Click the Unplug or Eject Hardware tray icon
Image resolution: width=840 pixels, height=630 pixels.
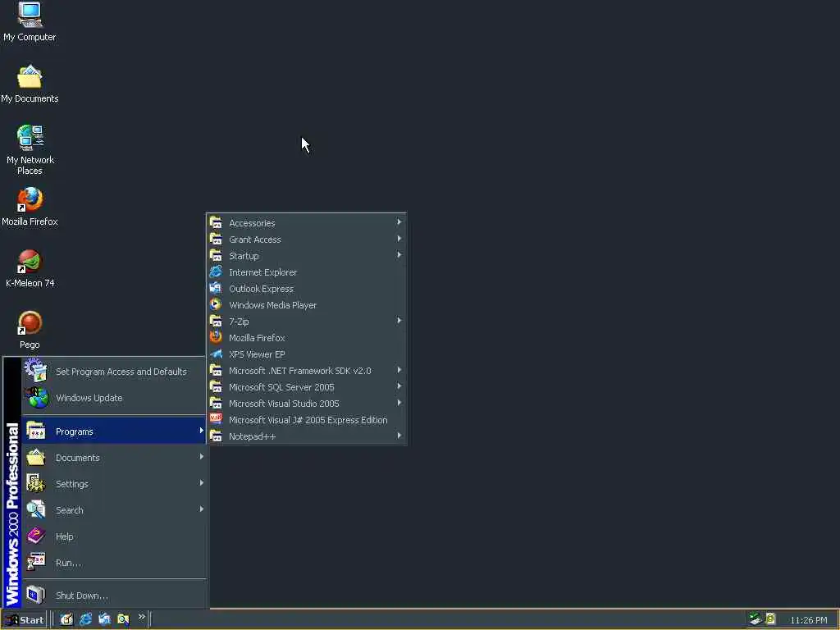coord(756,619)
